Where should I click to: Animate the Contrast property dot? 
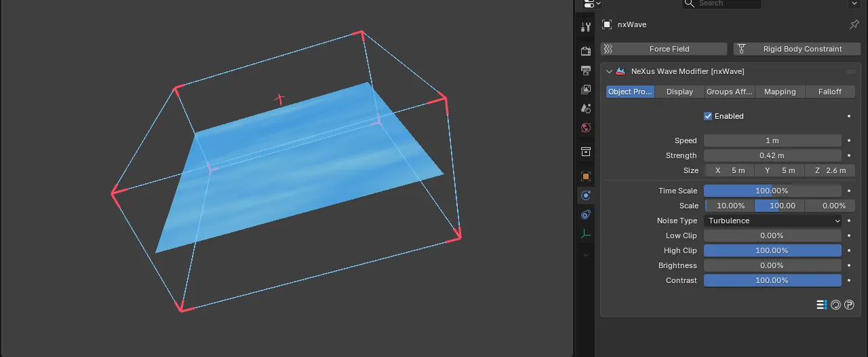coord(849,280)
